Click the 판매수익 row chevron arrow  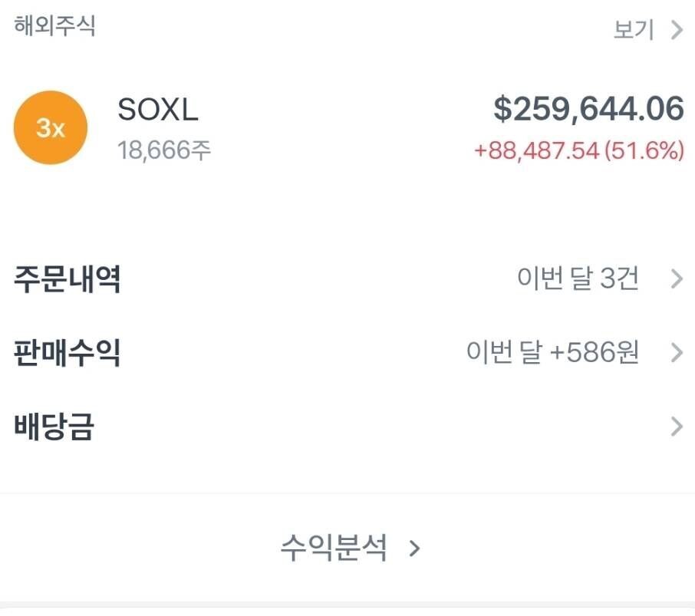coord(675,353)
